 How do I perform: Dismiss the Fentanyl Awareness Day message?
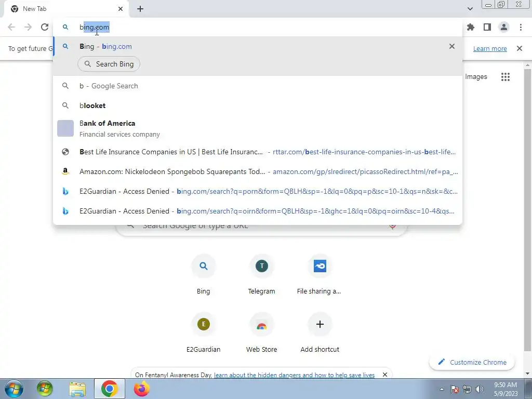(385, 375)
